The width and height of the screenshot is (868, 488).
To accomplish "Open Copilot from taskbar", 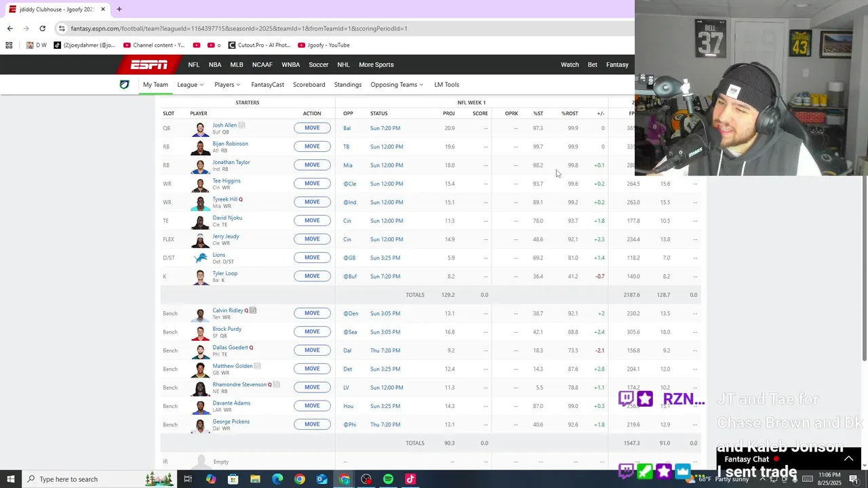I will point(211,479).
